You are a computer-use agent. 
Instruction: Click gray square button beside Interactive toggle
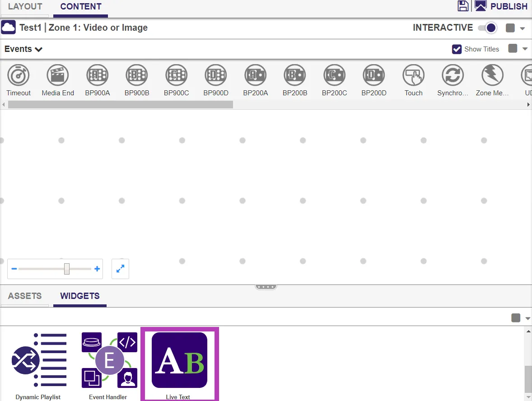click(510, 28)
